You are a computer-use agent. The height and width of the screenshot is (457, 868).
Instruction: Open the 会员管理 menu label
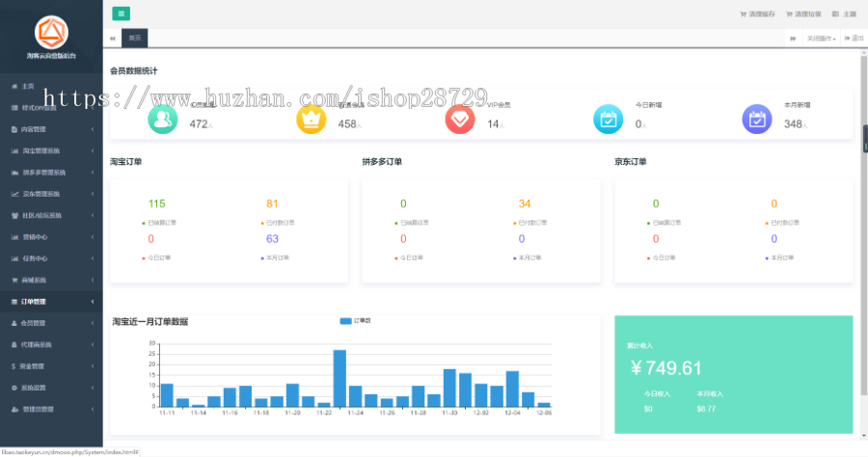coord(33,324)
